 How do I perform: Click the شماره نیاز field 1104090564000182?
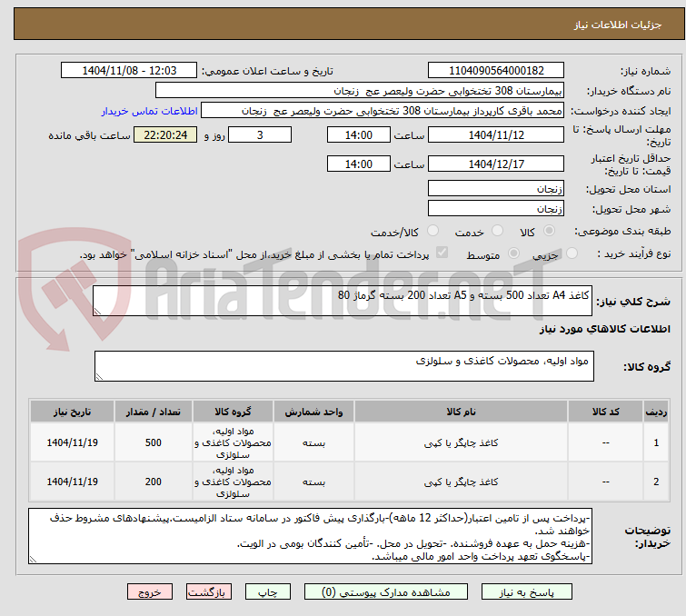tap(496, 71)
